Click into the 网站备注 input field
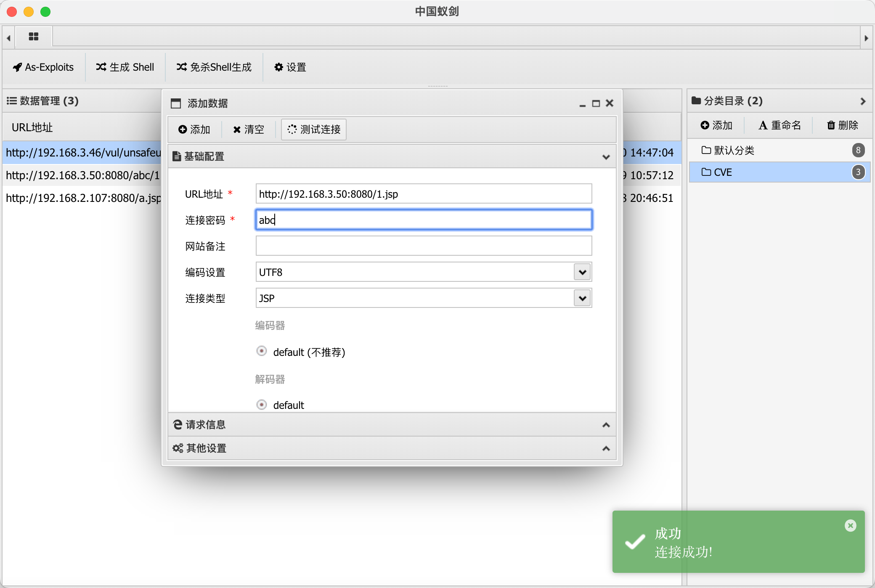This screenshot has height=588, width=875. [424, 246]
